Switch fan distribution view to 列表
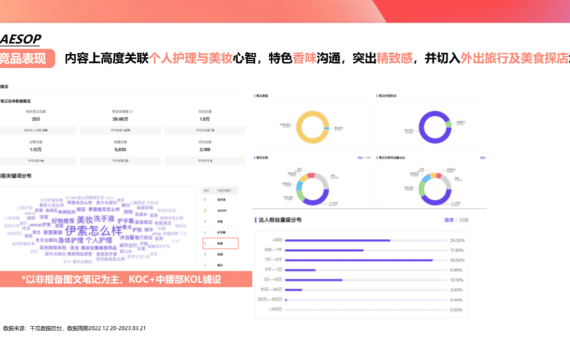The width and height of the screenshot is (570, 360). 464,220
